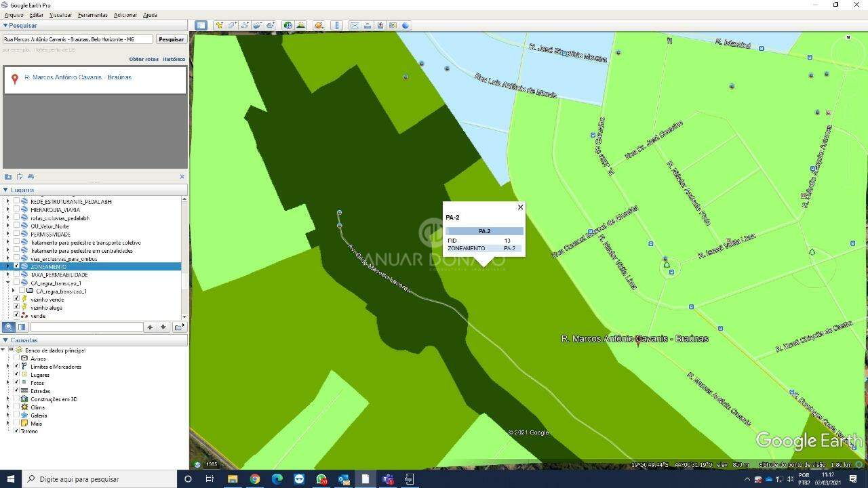Enable the PERMISSIVIDADE layer checkbox

pyautogui.click(x=16, y=235)
